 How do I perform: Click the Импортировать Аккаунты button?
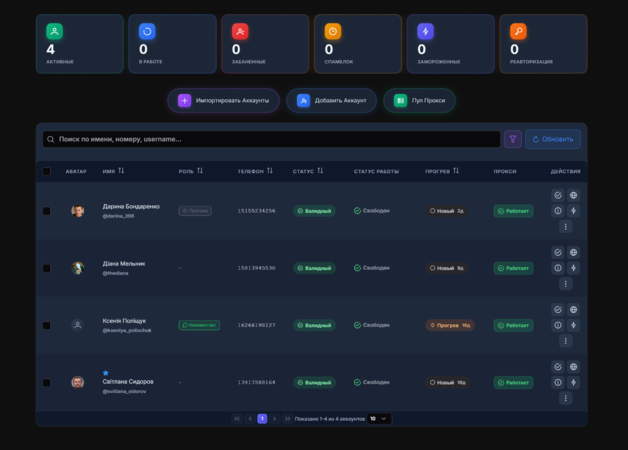click(224, 101)
